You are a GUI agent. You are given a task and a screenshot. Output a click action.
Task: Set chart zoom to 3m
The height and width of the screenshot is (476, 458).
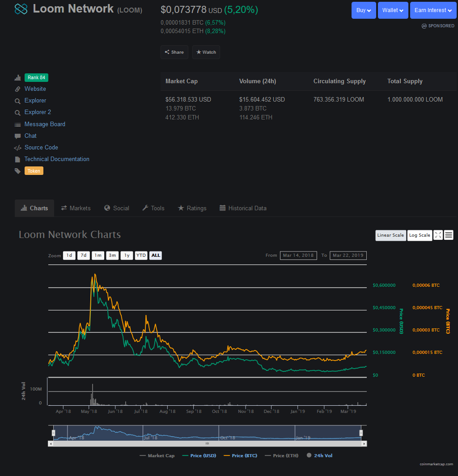[112, 255]
